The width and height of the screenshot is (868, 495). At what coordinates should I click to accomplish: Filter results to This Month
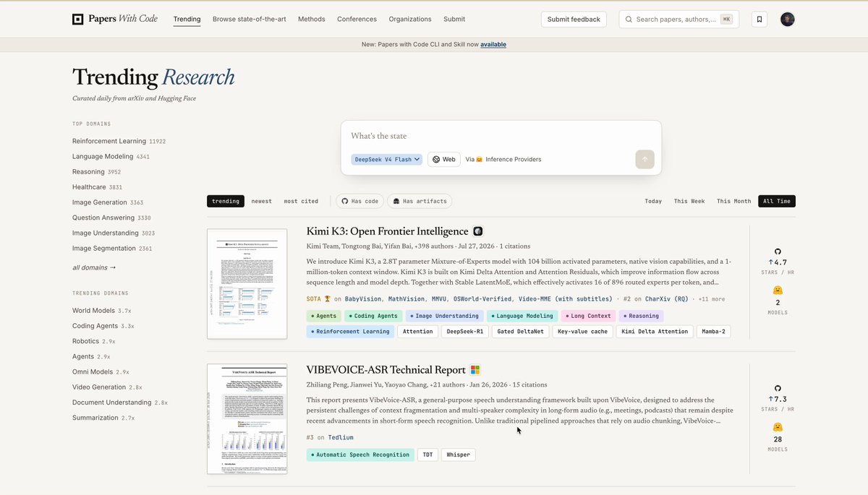point(733,201)
